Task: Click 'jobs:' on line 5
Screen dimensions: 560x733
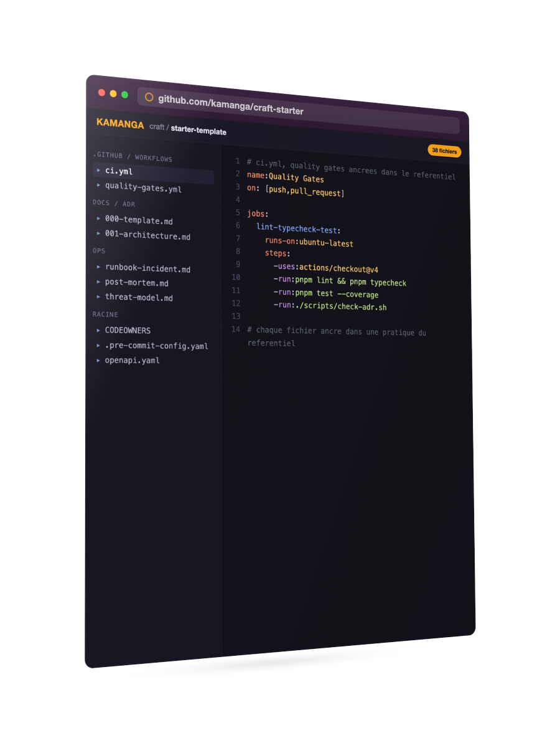Action: click(x=258, y=214)
